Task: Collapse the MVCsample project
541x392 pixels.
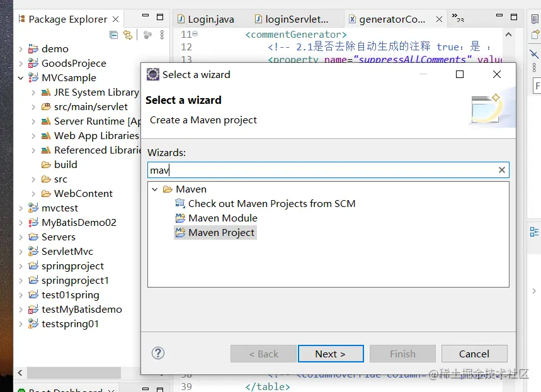Action: point(21,78)
